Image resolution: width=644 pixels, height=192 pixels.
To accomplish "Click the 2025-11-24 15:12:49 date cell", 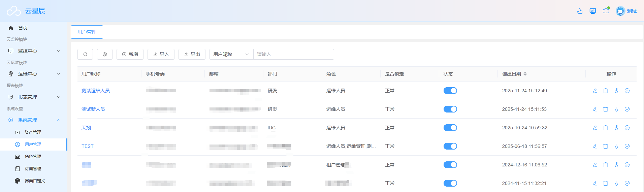I will (524, 91).
